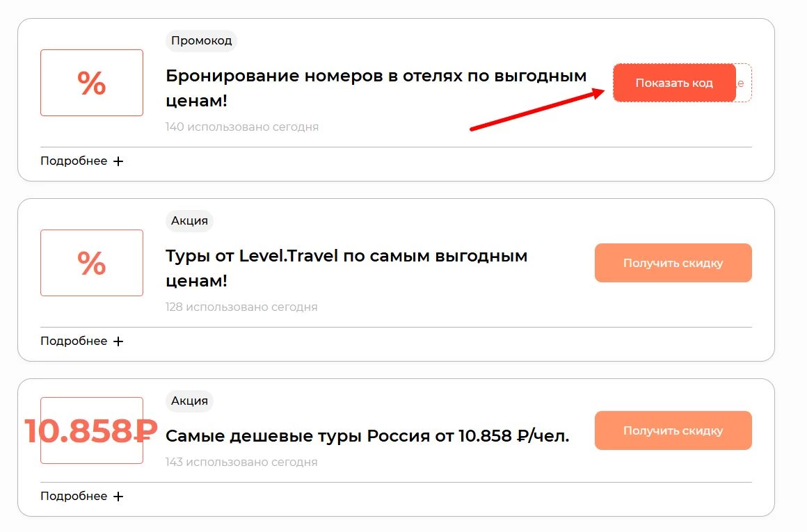Select the Промокод badge on the top card
This screenshot has width=807, height=532.
pos(201,41)
